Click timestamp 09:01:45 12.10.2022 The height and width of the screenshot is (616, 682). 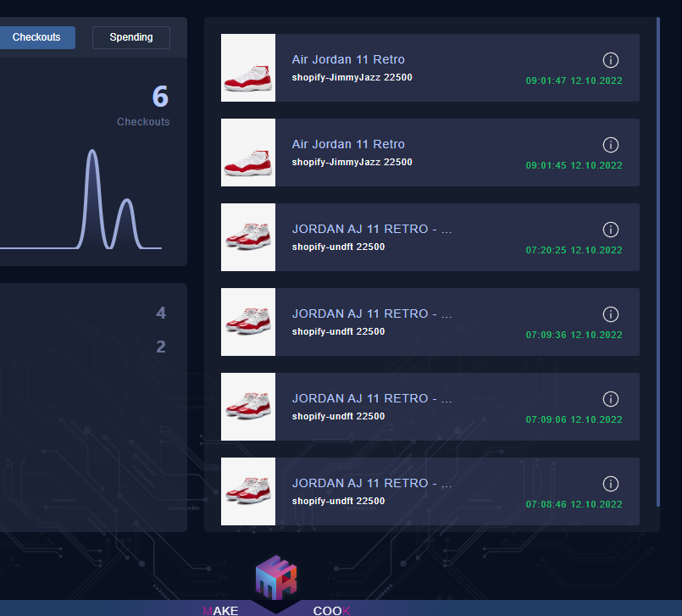(574, 166)
